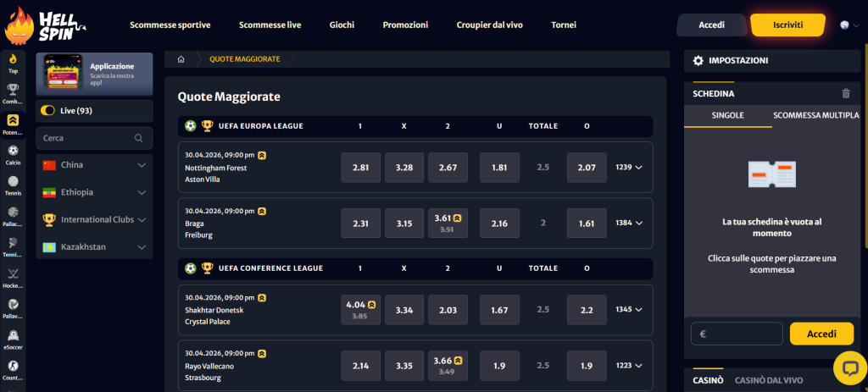The width and height of the screenshot is (868, 392).
Task: Open Scommesse sportive menu
Action: tap(170, 25)
